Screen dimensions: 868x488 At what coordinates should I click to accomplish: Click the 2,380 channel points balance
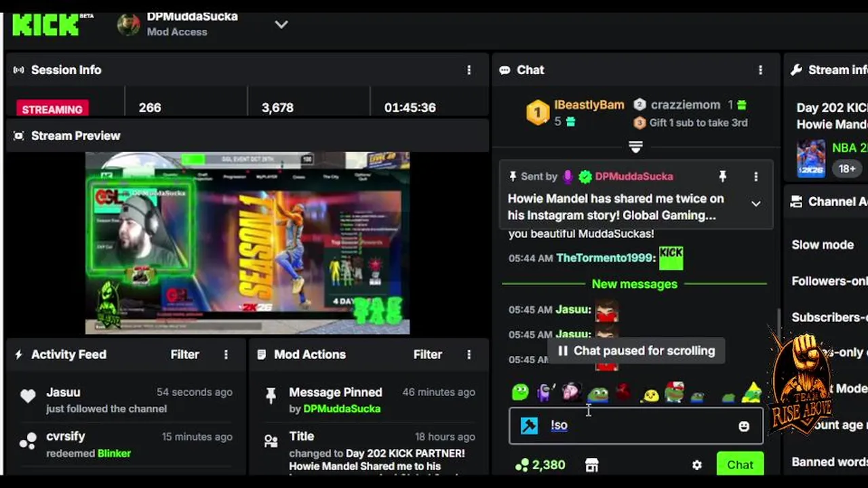click(540, 465)
